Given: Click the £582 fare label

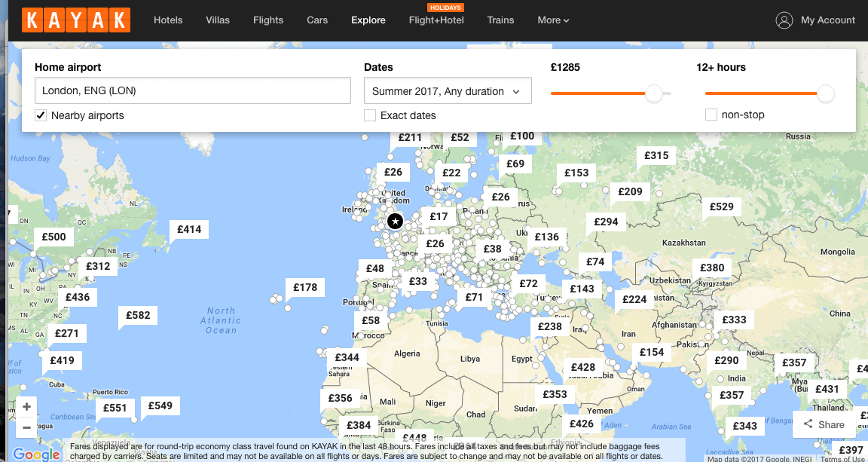Looking at the screenshot, I should pyautogui.click(x=138, y=315).
